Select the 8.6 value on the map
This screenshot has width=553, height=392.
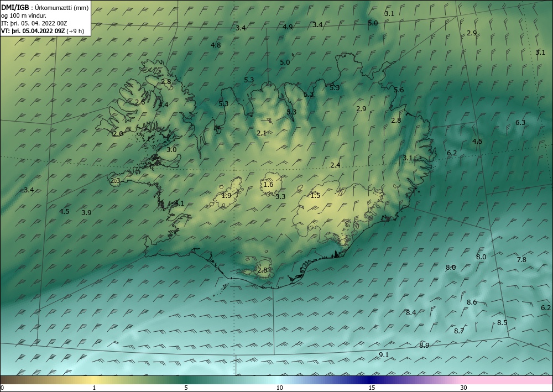point(472,302)
